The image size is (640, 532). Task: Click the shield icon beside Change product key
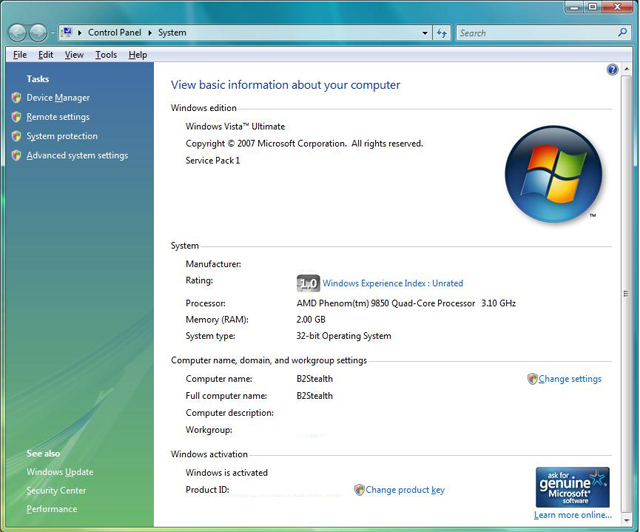click(359, 490)
